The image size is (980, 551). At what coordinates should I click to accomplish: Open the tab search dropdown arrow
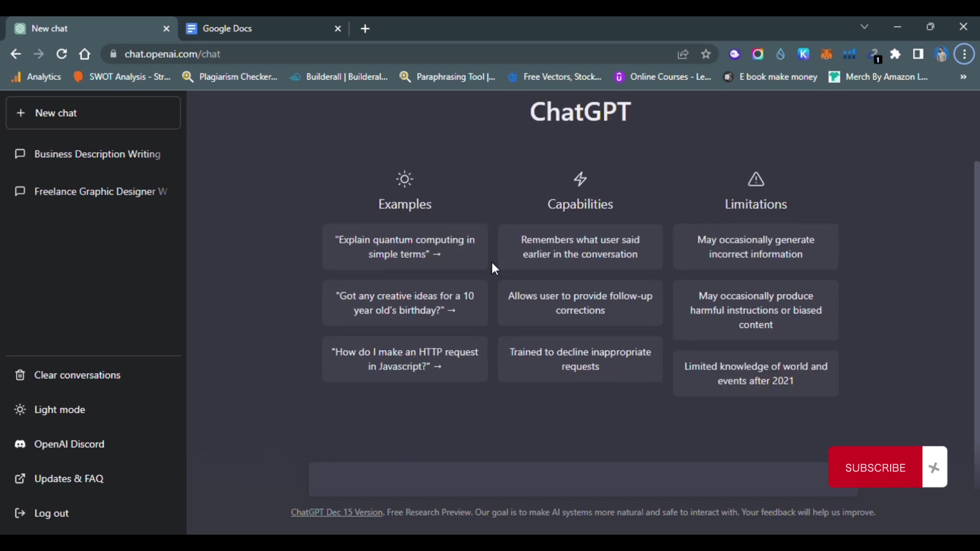point(865,27)
